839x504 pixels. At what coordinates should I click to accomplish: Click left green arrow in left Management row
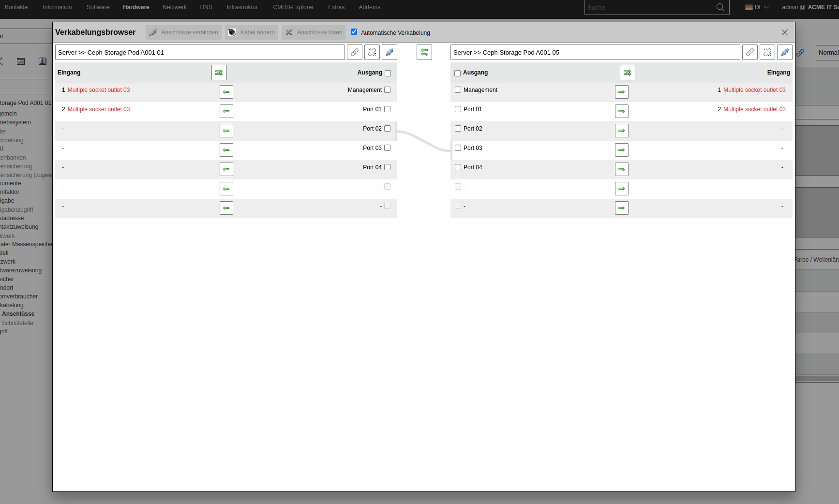(x=226, y=92)
